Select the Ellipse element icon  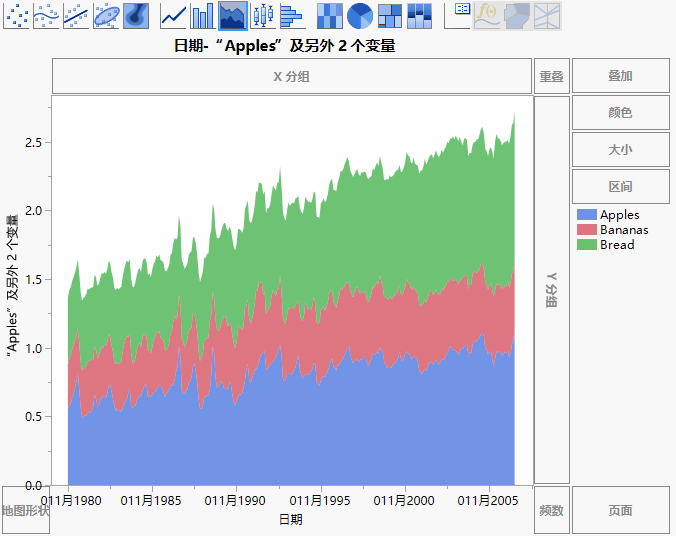point(107,15)
